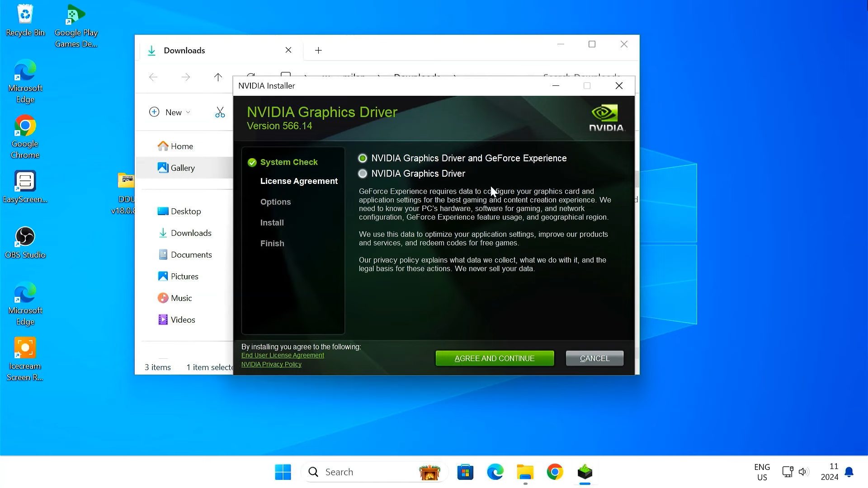Select the License Agreement step

tap(299, 181)
